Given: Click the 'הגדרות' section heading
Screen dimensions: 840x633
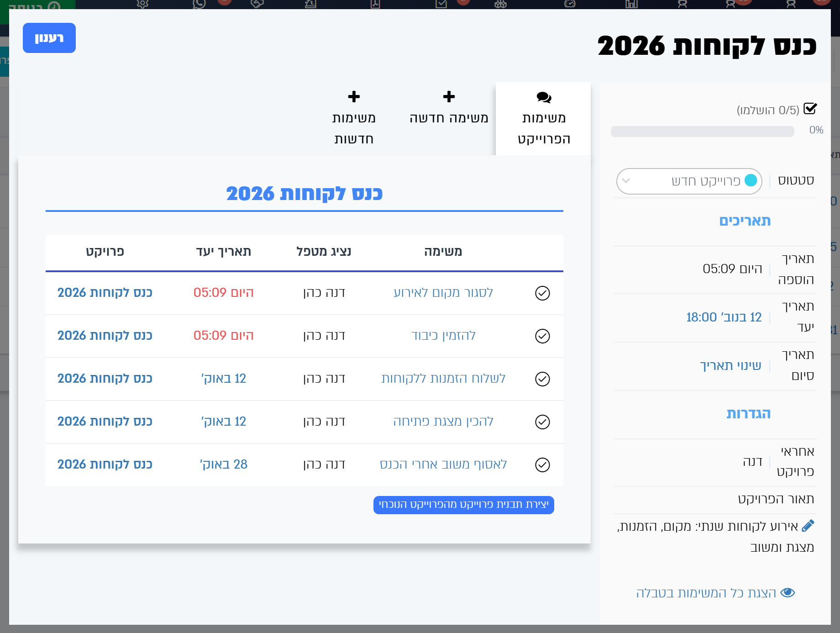Looking at the screenshot, I should [x=748, y=414].
